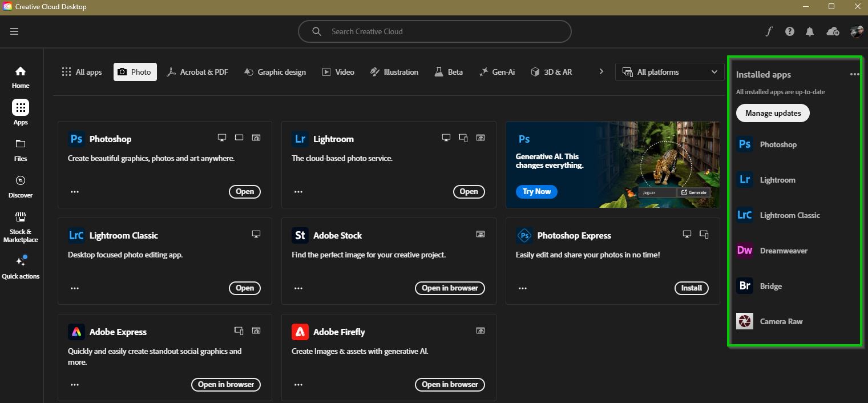Viewport: 868px width, 403px height.
Task: Open the Photoshop app icon in Installed apps
Action: click(x=745, y=144)
